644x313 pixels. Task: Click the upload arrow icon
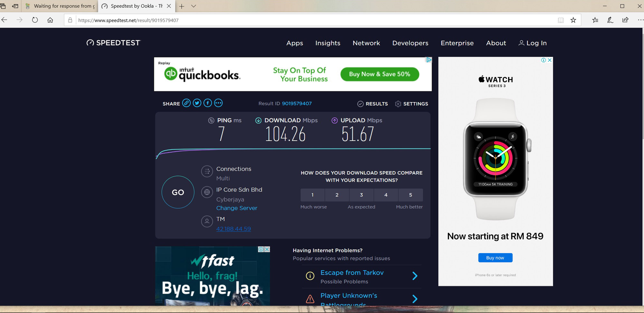click(335, 120)
